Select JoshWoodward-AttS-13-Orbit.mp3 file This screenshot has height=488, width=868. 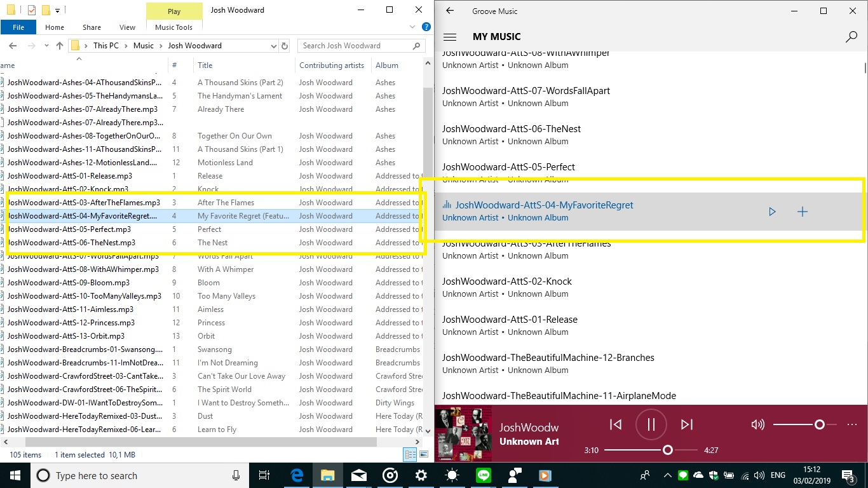click(65, 336)
